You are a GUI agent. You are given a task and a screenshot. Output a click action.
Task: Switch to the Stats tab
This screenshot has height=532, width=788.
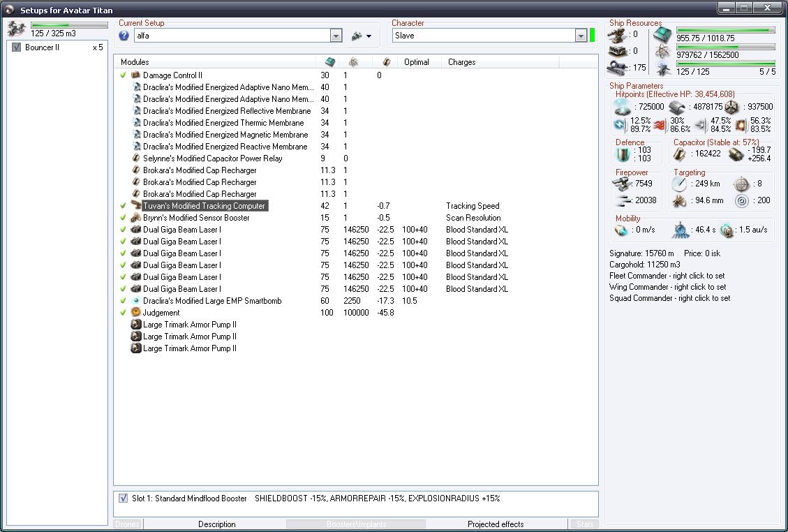(584, 524)
